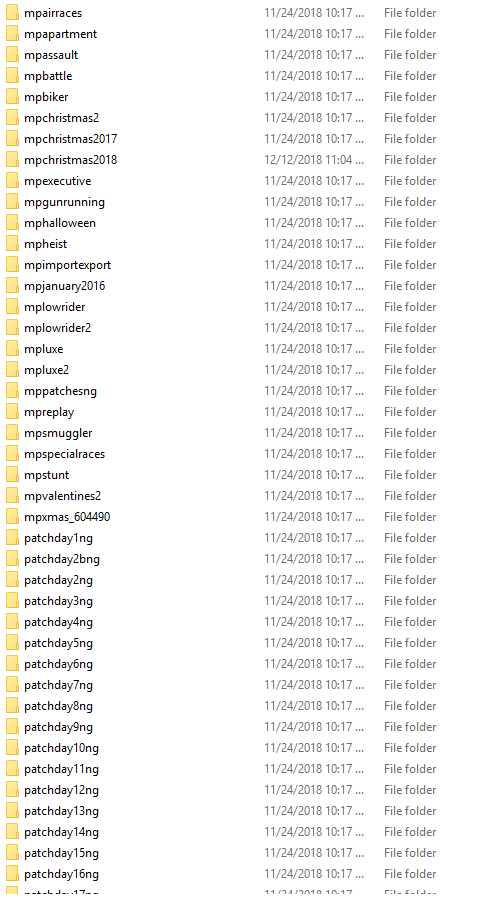Select the mpxmas_604490 folder name
484x899 pixels.
click(x=67, y=517)
